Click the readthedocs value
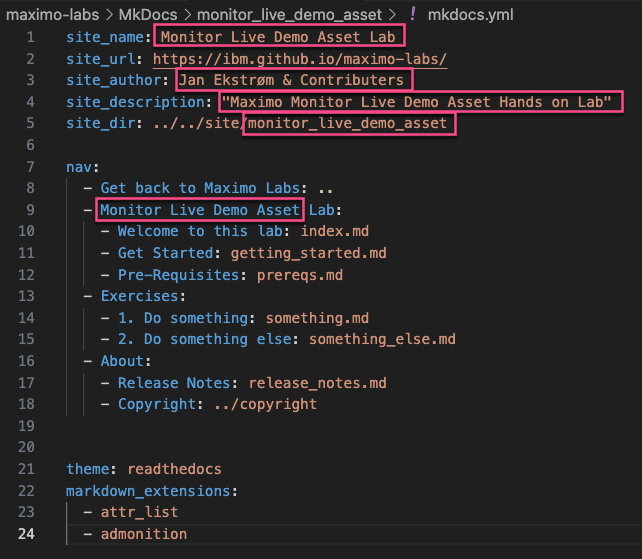The height and width of the screenshot is (559, 642). (174, 469)
